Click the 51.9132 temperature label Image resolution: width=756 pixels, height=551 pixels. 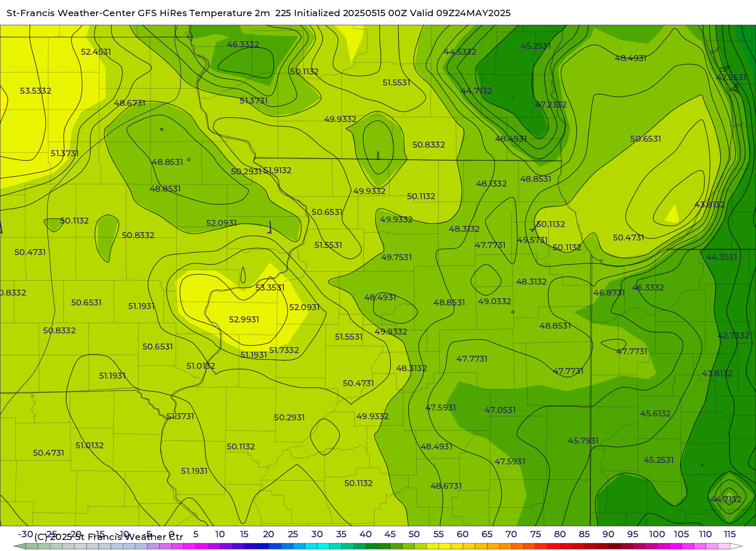pyautogui.click(x=277, y=170)
